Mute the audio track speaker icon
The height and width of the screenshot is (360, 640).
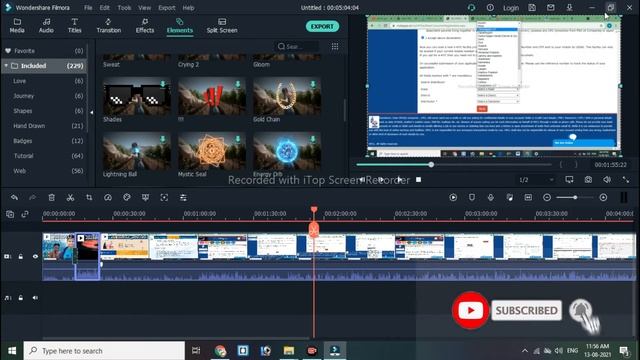(35, 298)
